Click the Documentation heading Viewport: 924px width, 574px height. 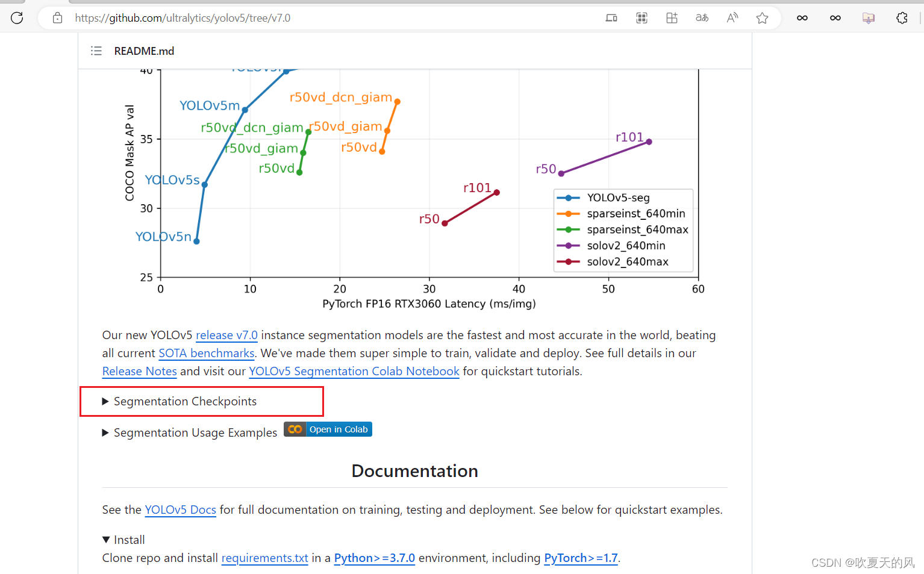(415, 471)
